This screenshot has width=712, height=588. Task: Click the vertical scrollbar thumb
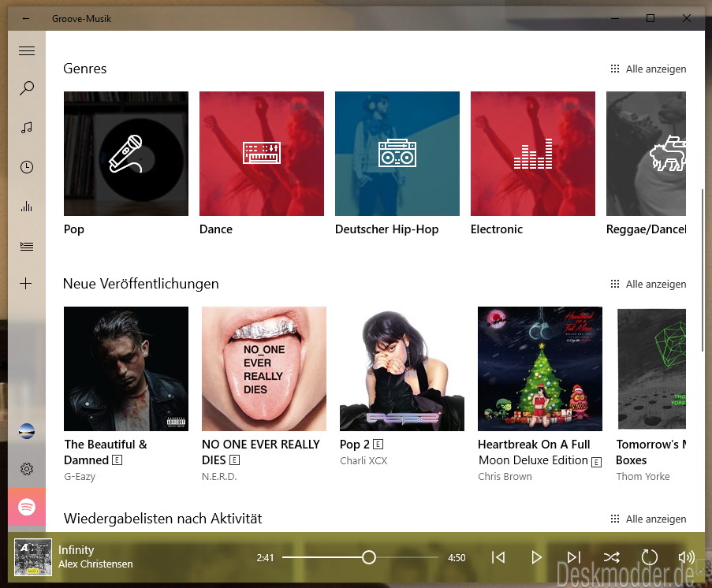(x=703, y=270)
